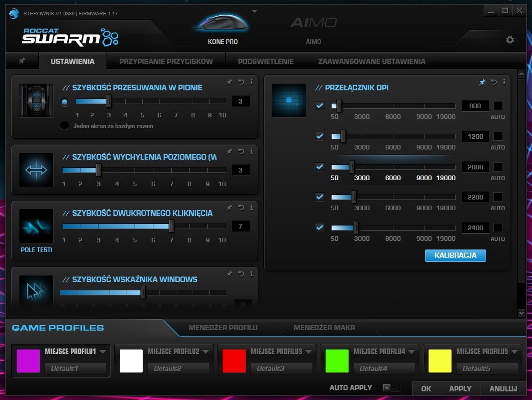Click the Default4 profile name field
Screen dimensions: 532x400
point(384,368)
